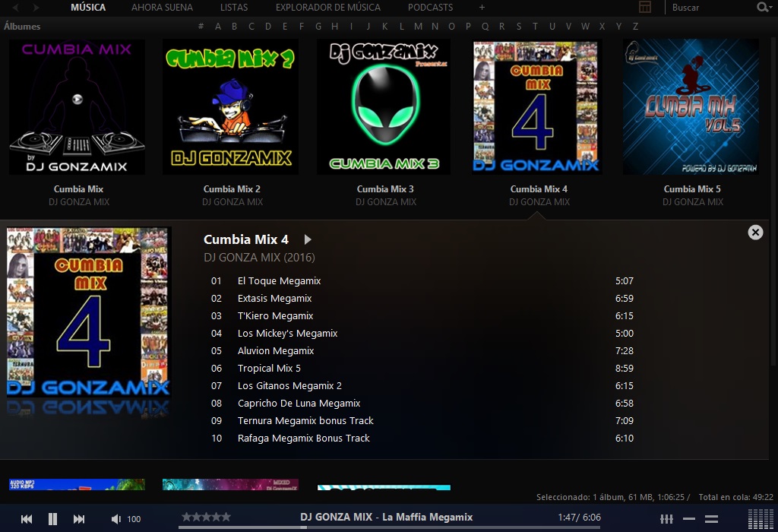
Task: Click DJ GONZA MIX under Cumbia Mix 5
Action: tap(693, 202)
